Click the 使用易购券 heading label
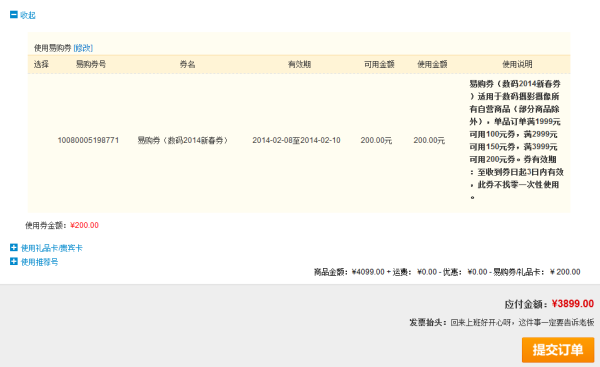Viewport: 600px width, 367px height. [x=52, y=48]
